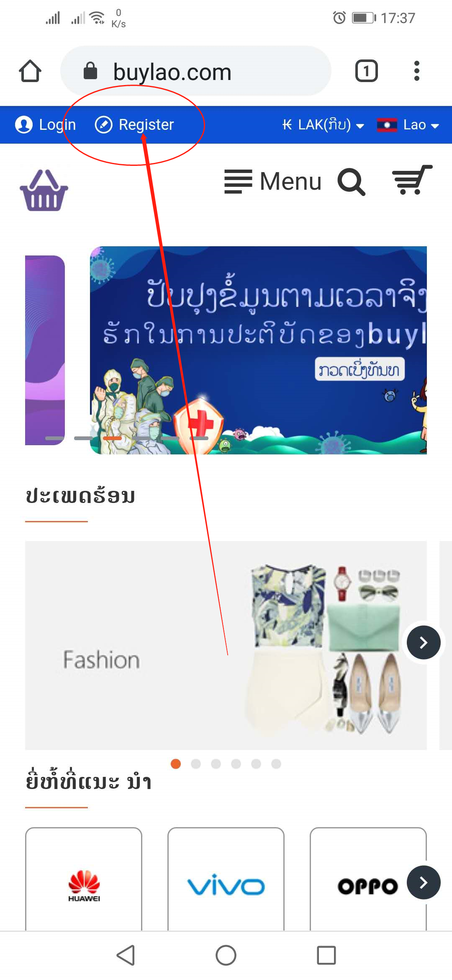Select the second category carousel dot
This screenshot has width=452, height=980.
click(196, 764)
